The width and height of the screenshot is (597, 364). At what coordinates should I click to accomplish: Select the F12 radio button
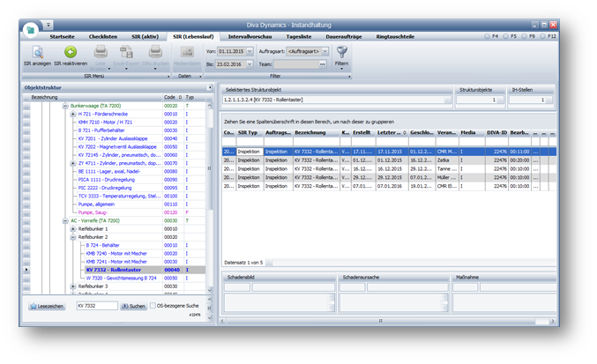541,36
